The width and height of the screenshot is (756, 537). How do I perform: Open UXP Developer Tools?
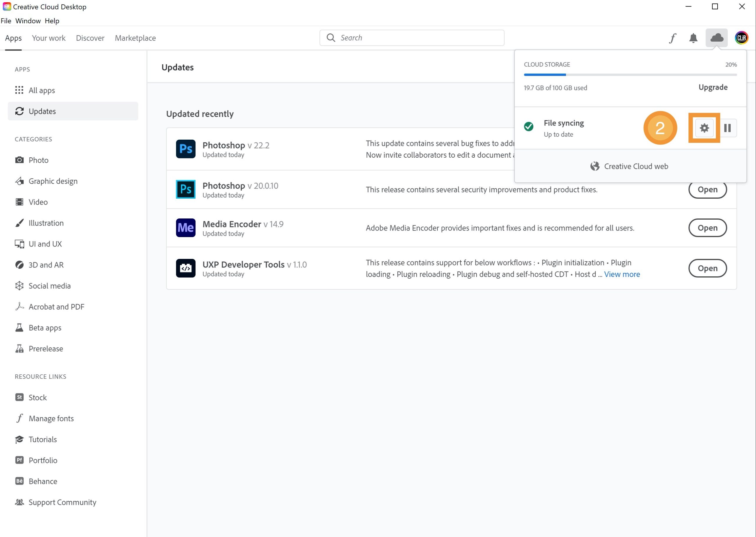point(707,268)
